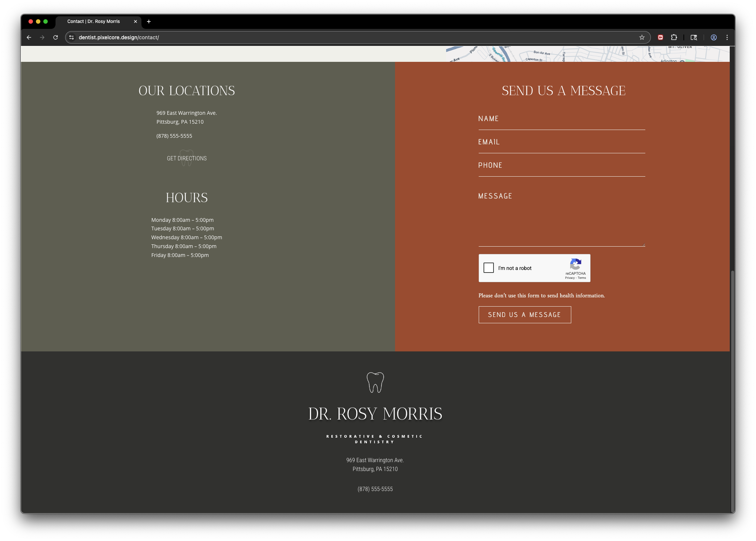Click the Name input field
This screenshot has width=756, height=541.
(561, 119)
